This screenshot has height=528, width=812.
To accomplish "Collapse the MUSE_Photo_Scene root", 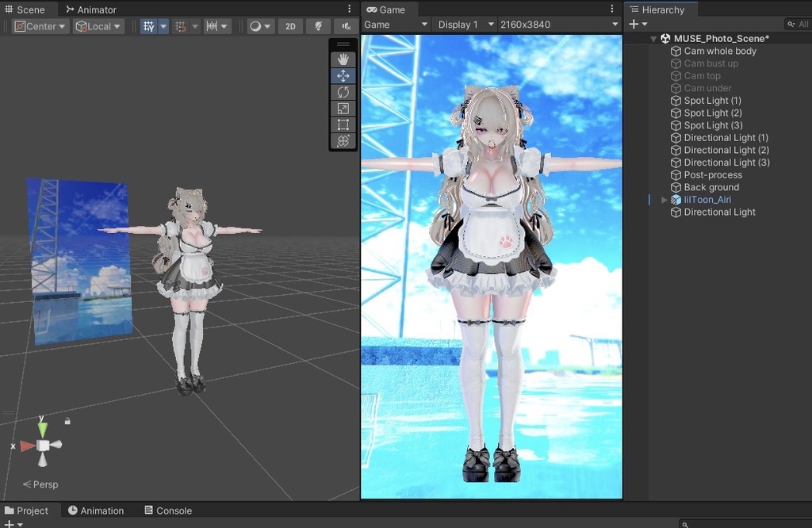I will click(x=653, y=38).
